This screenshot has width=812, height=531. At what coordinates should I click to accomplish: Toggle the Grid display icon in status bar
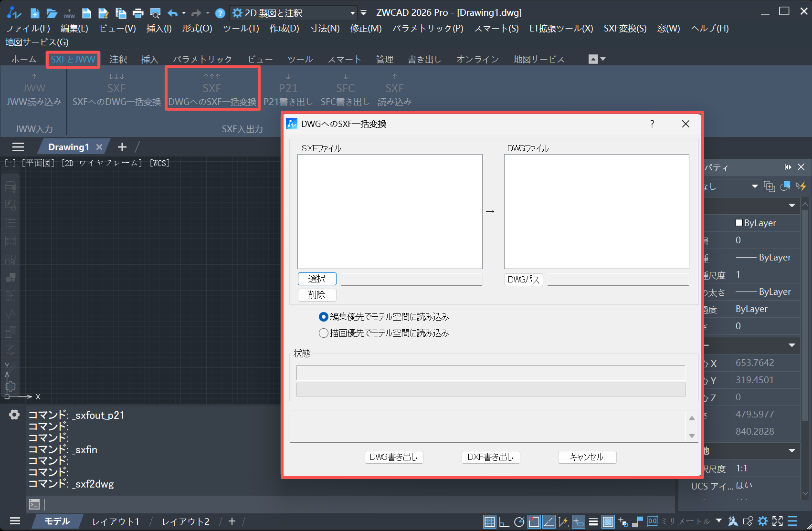pos(489,521)
